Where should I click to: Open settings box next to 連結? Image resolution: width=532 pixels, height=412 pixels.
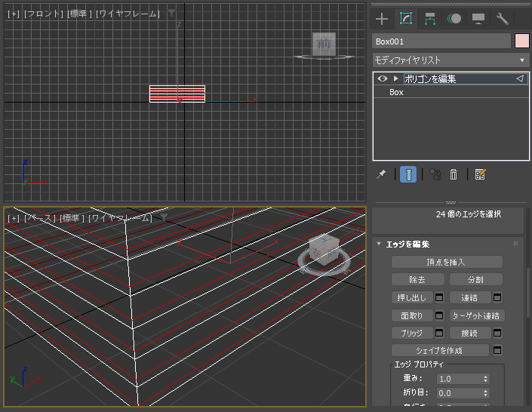click(x=497, y=297)
